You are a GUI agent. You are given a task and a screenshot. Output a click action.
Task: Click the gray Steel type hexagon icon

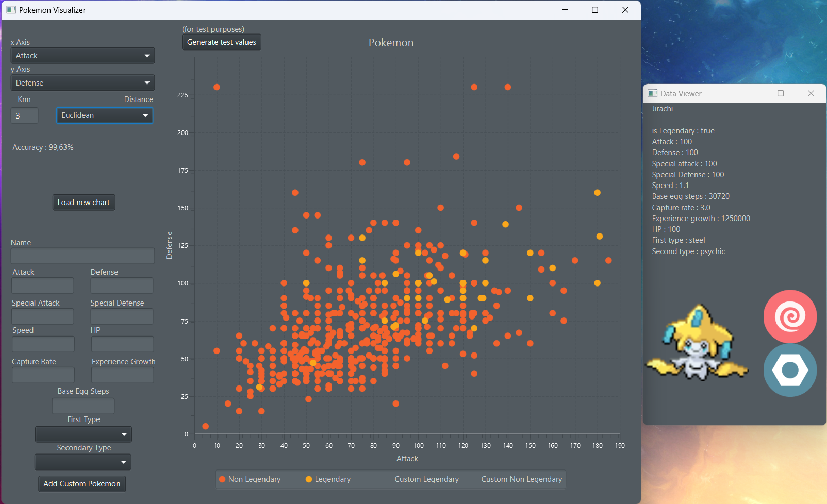point(790,370)
